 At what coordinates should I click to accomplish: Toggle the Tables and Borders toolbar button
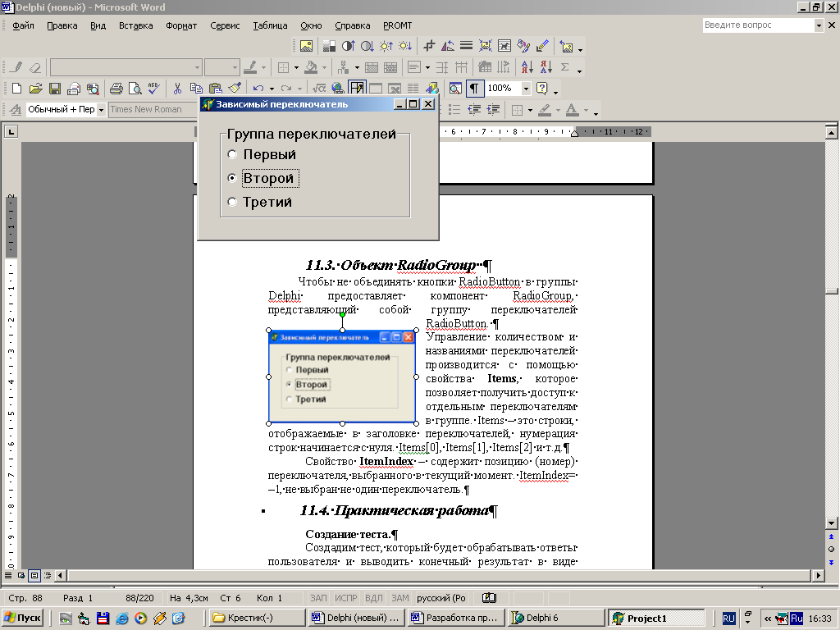[x=357, y=89]
